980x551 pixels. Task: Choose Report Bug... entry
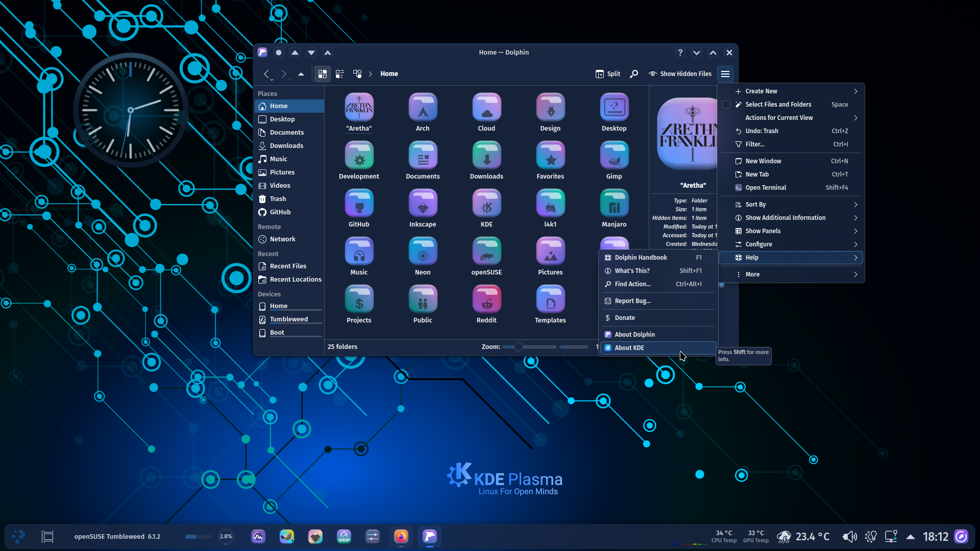click(x=658, y=301)
